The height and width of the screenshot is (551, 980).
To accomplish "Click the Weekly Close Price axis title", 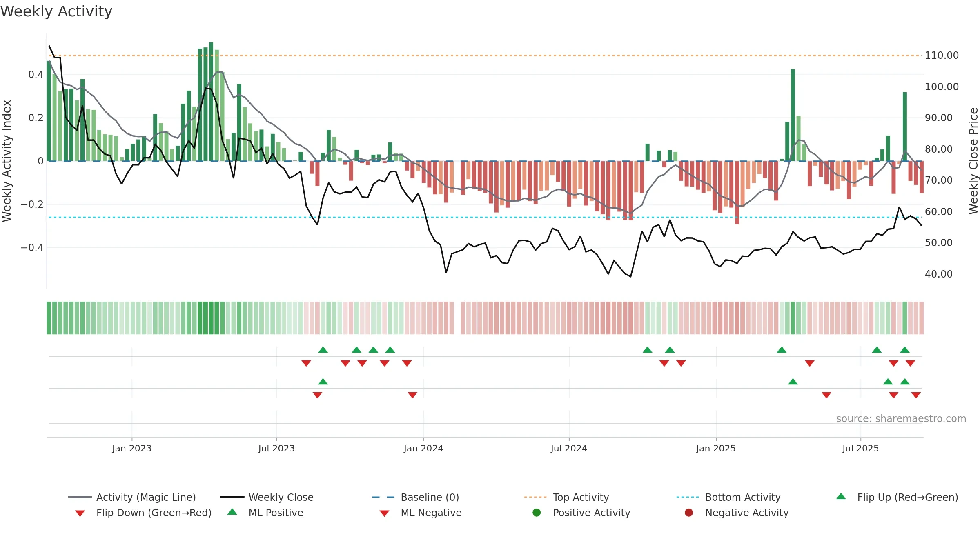I will tap(973, 161).
